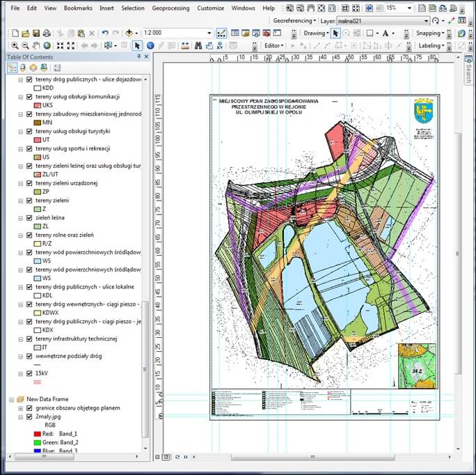
Task: Open the Editor Toolbar icon beside the scale box
Action: [x=221, y=33]
